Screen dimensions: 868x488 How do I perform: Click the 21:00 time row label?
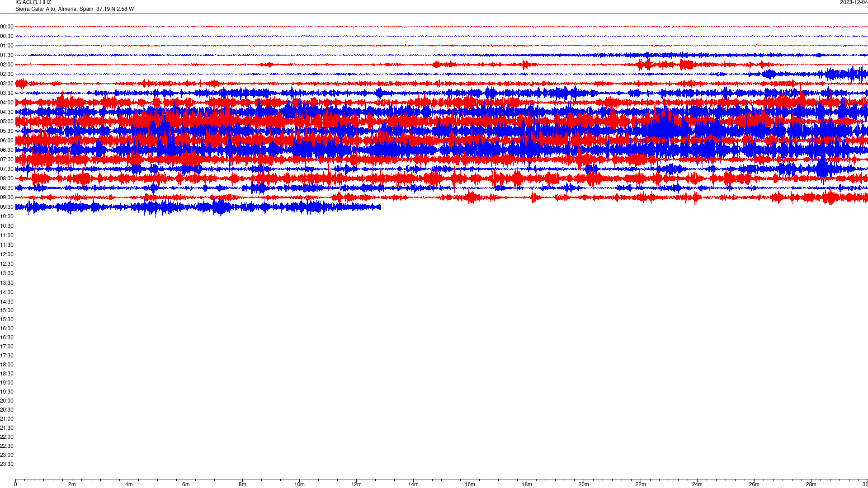7,419
